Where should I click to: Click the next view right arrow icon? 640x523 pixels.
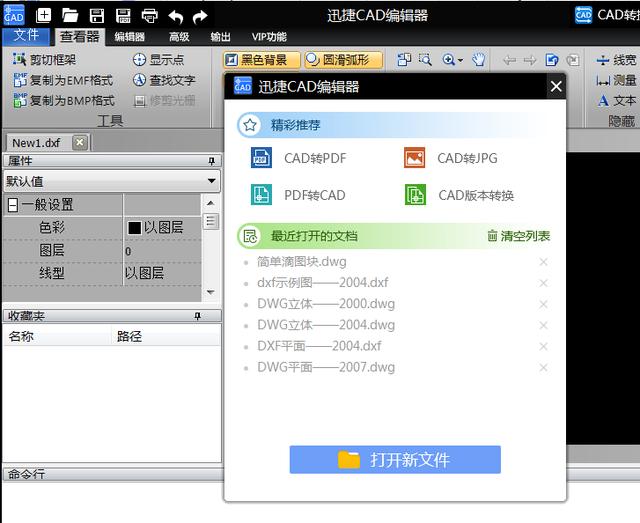coord(530,60)
